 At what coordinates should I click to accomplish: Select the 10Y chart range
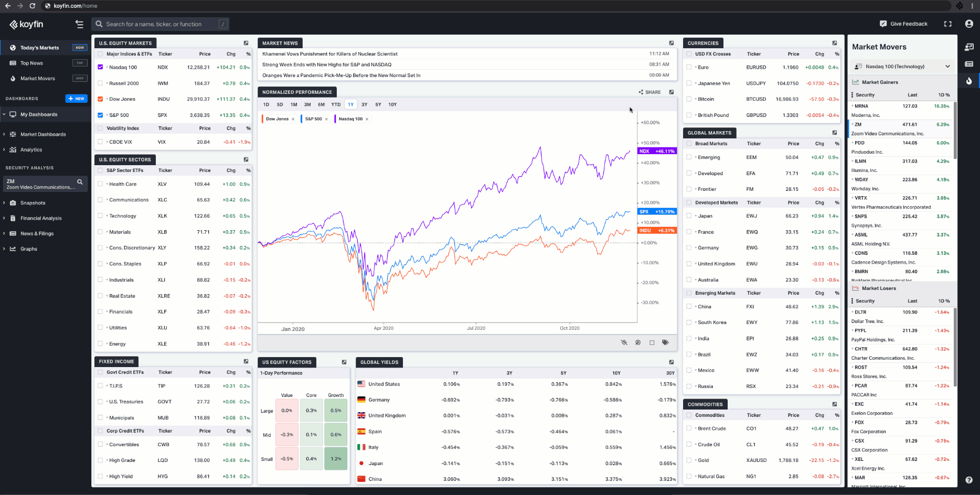click(392, 104)
